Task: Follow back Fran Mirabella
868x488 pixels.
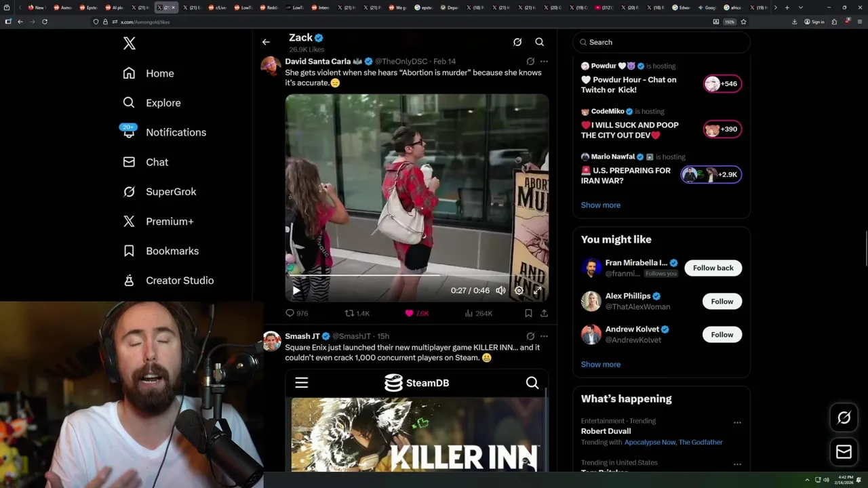Action: pos(713,268)
